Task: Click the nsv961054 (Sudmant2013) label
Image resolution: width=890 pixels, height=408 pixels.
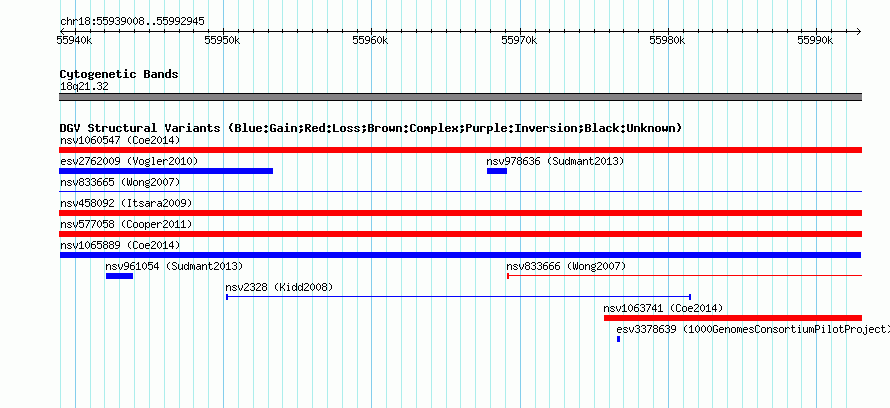Action: (174, 266)
